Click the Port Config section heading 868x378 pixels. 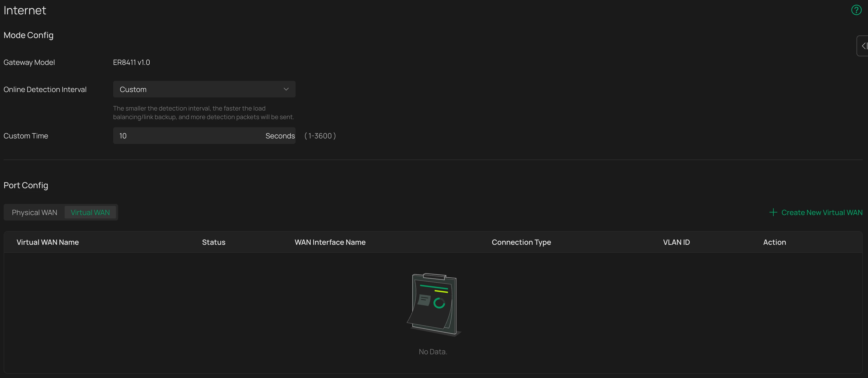(x=26, y=185)
